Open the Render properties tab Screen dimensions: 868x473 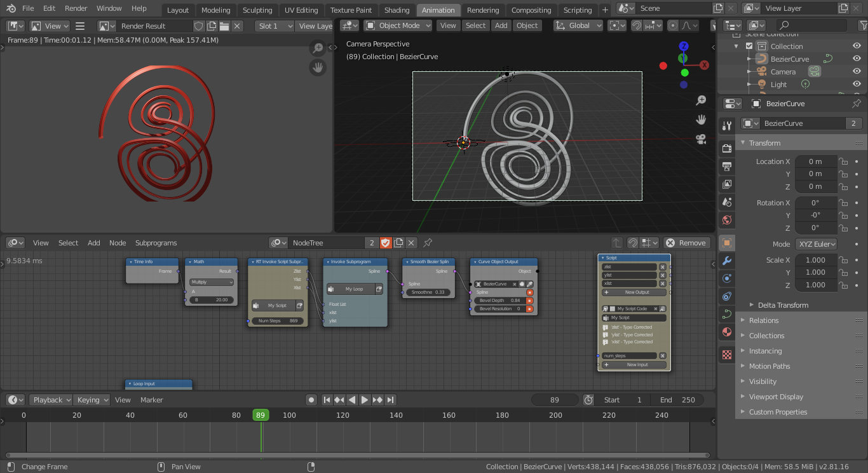(727, 147)
